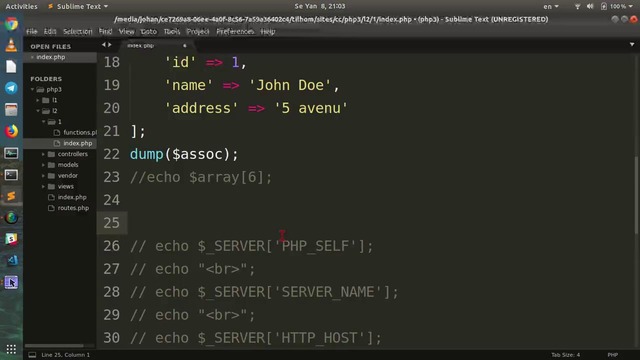Click the functions.php file icon in sidebar
Image resolution: width=640 pixels, height=360 pixels.
click(x=57, y=132)
